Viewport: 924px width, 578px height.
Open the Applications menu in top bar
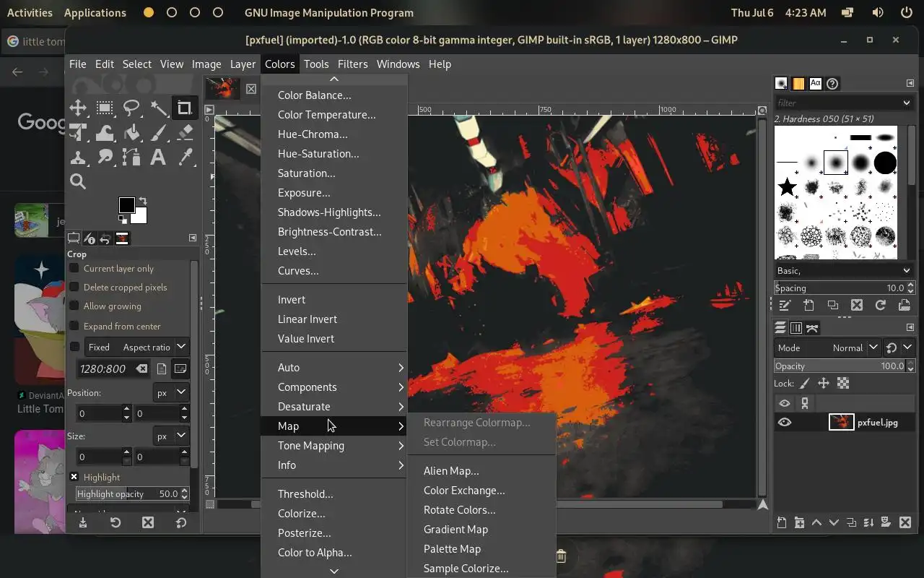[95, 12]
